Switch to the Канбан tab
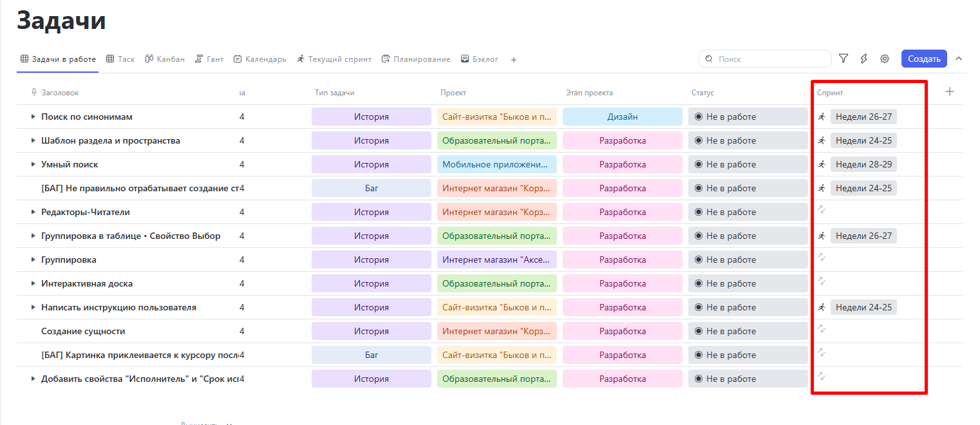Screen dimensions: 980x425 (x=165, y=59)
